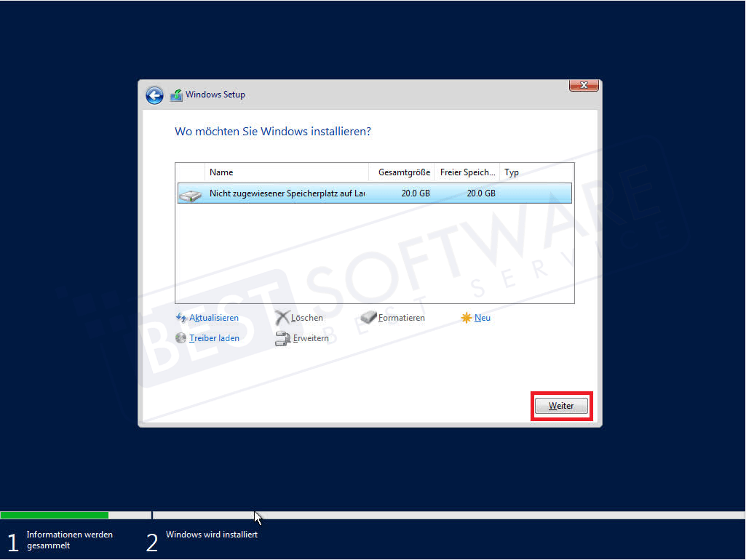746x560 pixels.
Task: Click the Aktualisieren link text
Action: click(214, 318)
